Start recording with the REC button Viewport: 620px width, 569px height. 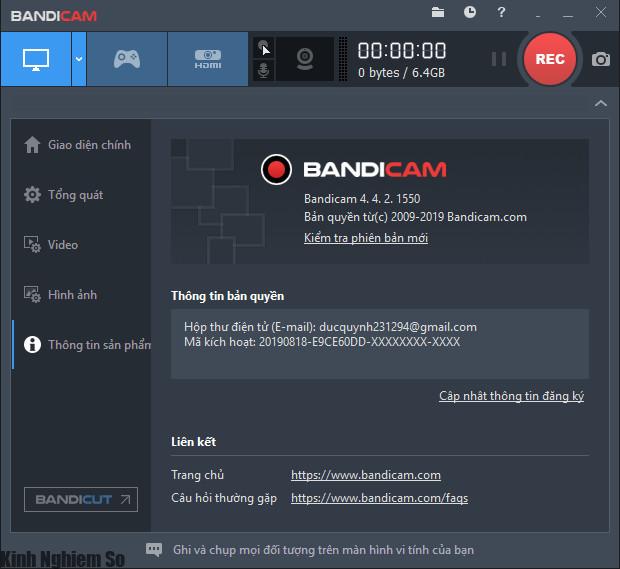[550, 59]
